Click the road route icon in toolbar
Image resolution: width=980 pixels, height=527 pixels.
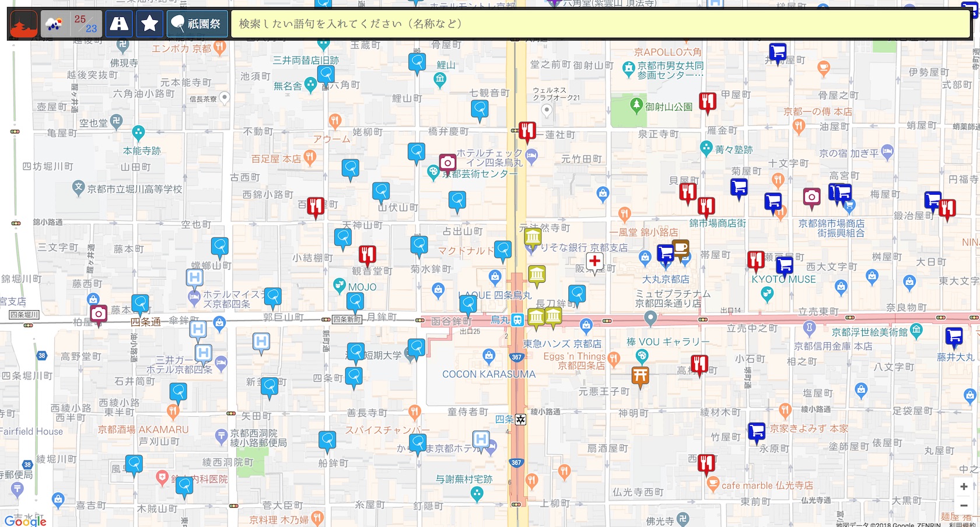119,24
